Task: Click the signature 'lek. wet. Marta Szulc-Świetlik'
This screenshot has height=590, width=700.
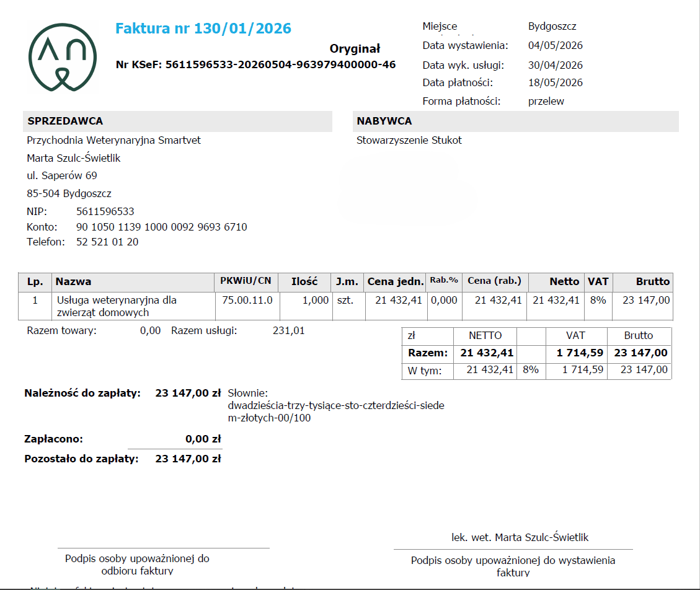Action: pos(520,537)
